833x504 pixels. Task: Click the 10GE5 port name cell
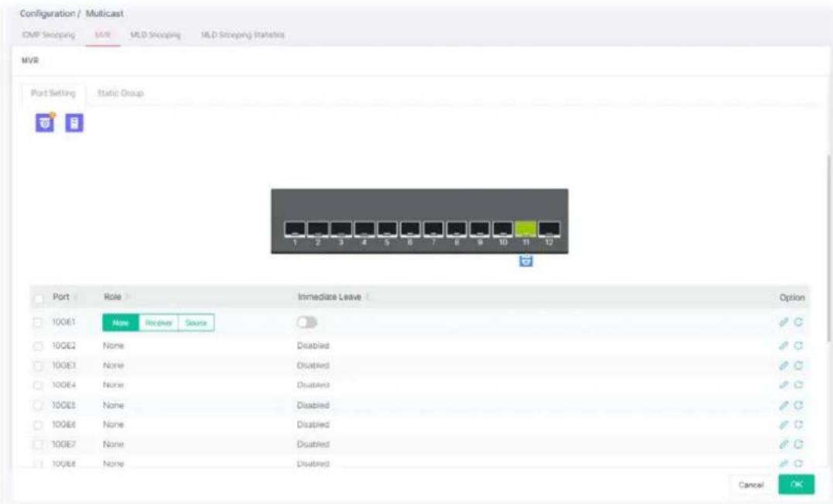[x=63, y=405]
